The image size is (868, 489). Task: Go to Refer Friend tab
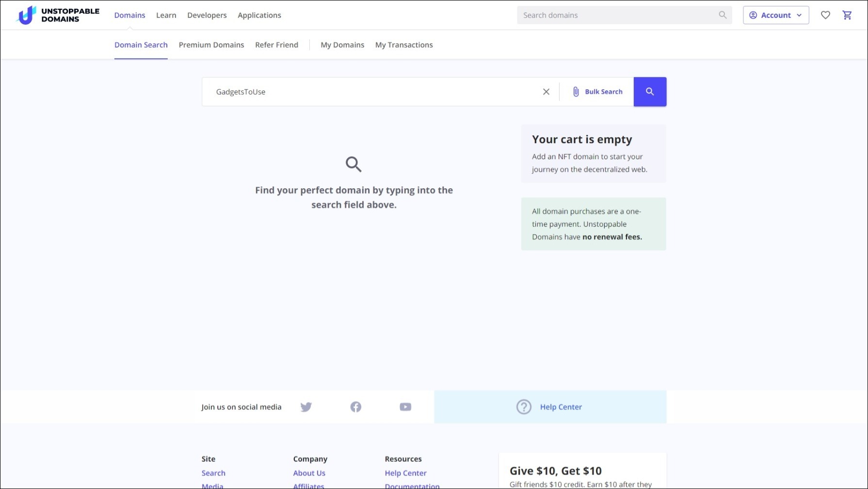277,45
